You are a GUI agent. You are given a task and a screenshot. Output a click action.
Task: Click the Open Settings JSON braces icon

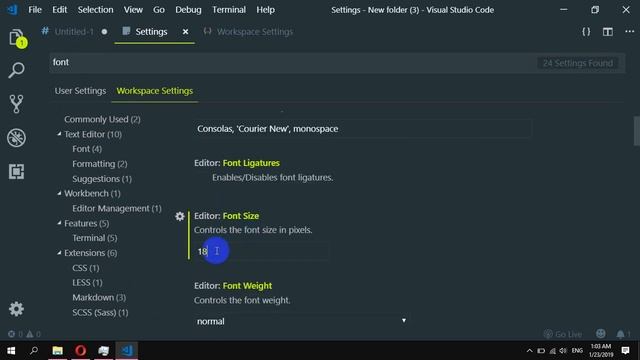point(586,32)
